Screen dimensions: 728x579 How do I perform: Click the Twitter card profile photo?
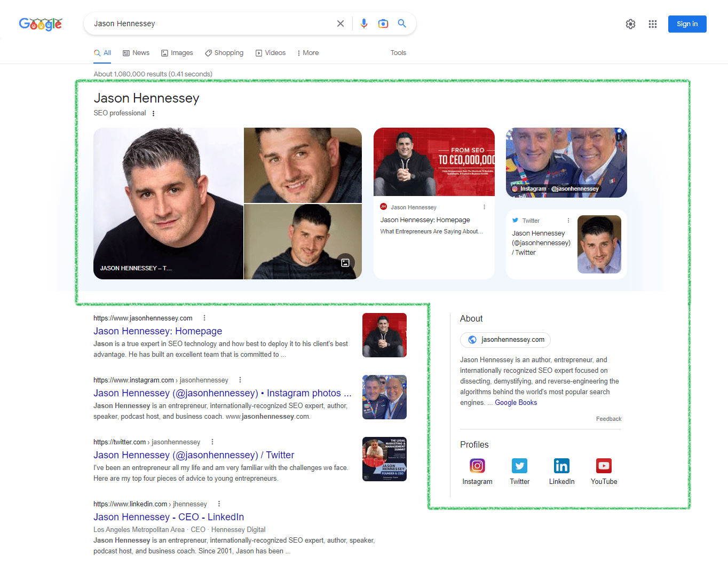point(599,244)
